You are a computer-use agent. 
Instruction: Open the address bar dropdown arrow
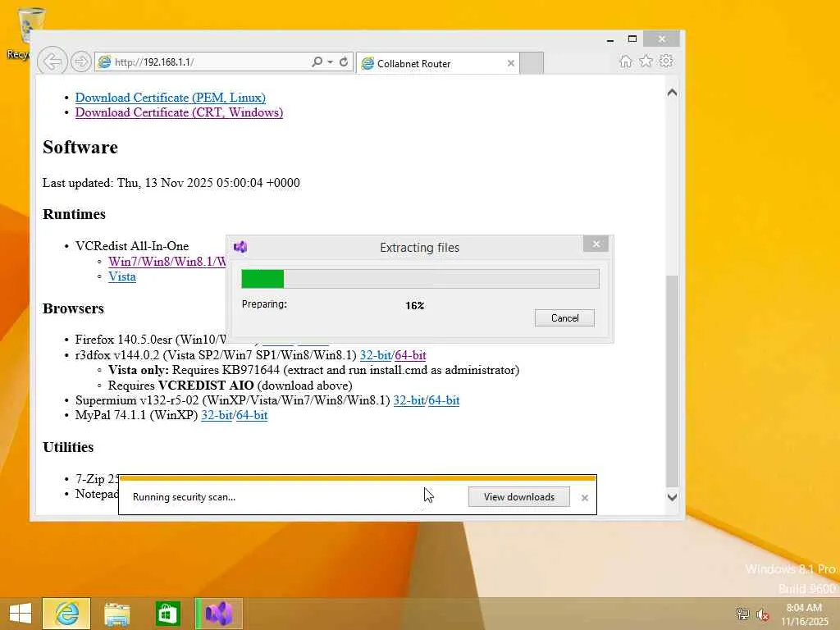pyautogui.click(x=330, y=62)
